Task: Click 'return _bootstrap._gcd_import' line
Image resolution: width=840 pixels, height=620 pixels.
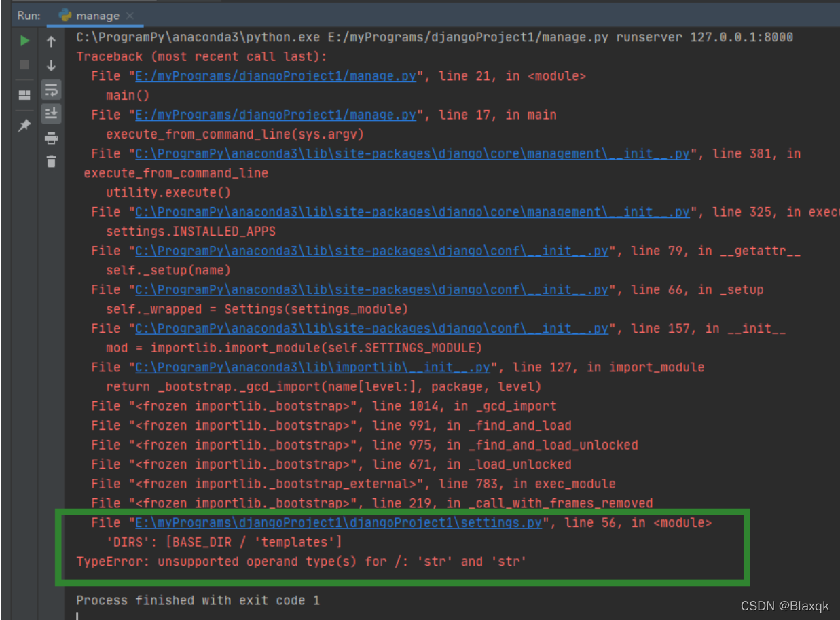Action: click(x=324, y=386)
